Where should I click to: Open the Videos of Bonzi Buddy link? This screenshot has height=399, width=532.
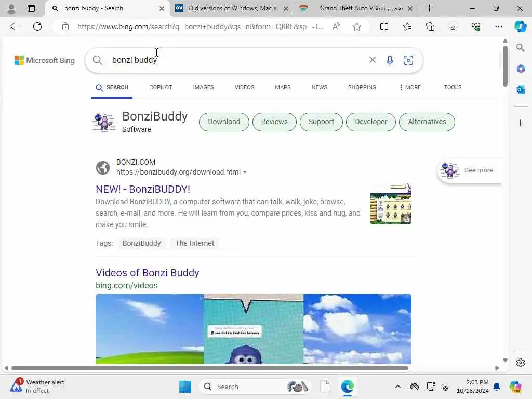(x=147, y=273)
